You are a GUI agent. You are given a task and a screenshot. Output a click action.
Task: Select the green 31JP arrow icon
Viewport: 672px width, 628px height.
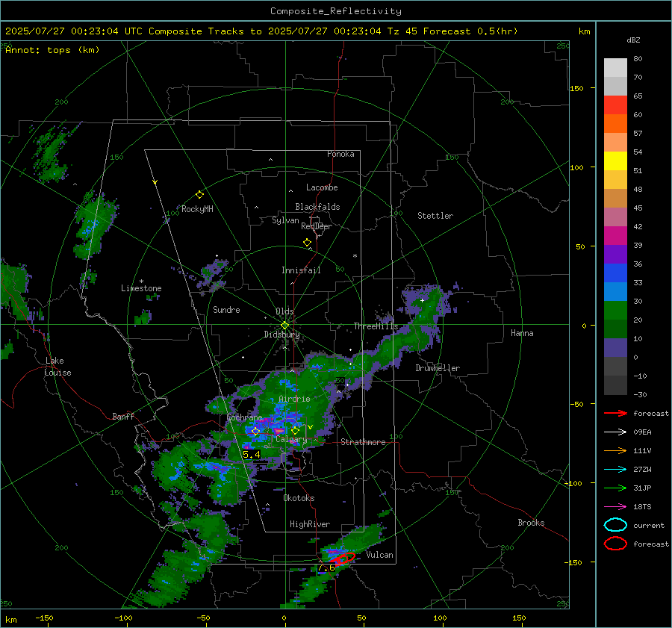coord(615,488)
